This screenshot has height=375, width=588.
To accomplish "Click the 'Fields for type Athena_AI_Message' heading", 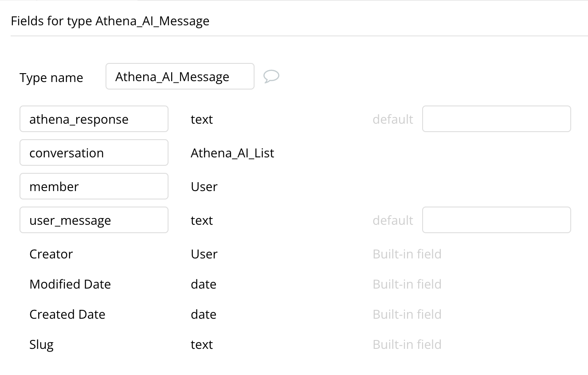I will [x=110, y=21].
